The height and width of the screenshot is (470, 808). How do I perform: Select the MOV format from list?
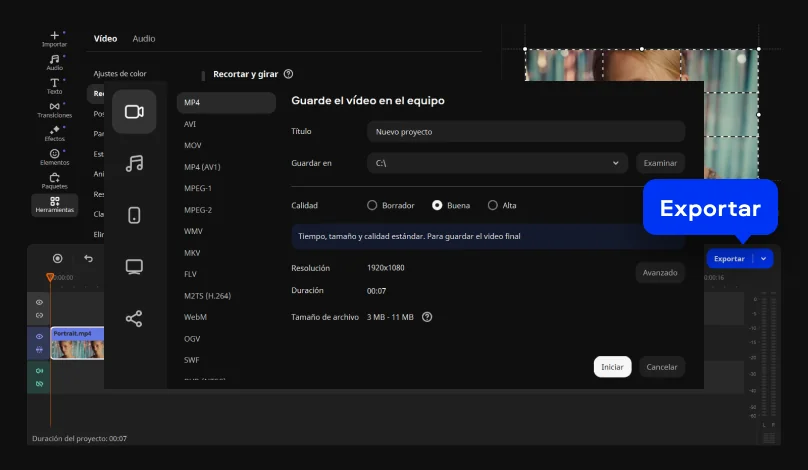point(193,145)
